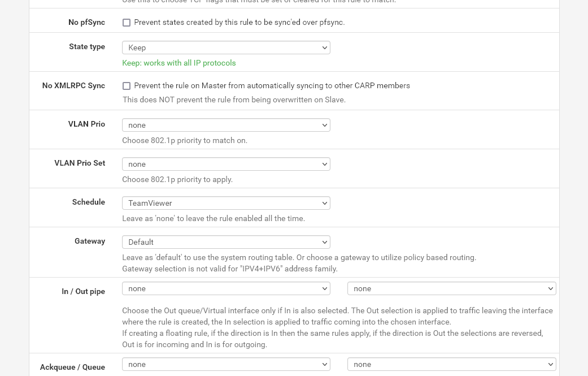Image resolution: width=588 pixels, height=376 pixels.
Task: Expand the Ackqueue dropdown
Action: (x=226, y=364)
